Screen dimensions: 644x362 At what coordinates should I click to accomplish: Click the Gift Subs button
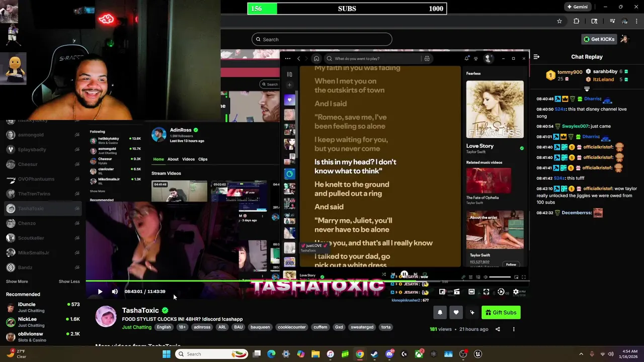(501, 312)
